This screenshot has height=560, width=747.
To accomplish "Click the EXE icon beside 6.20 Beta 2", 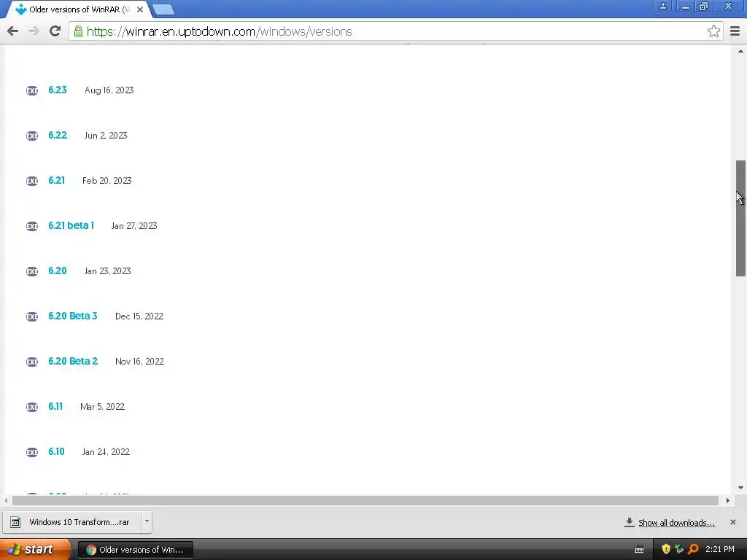I will 32,362.
